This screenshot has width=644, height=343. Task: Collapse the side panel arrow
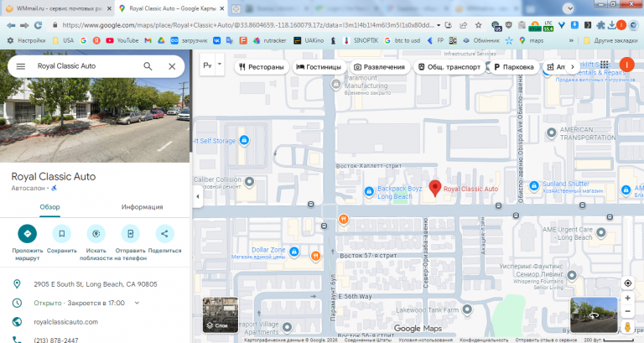click(198, 196)
